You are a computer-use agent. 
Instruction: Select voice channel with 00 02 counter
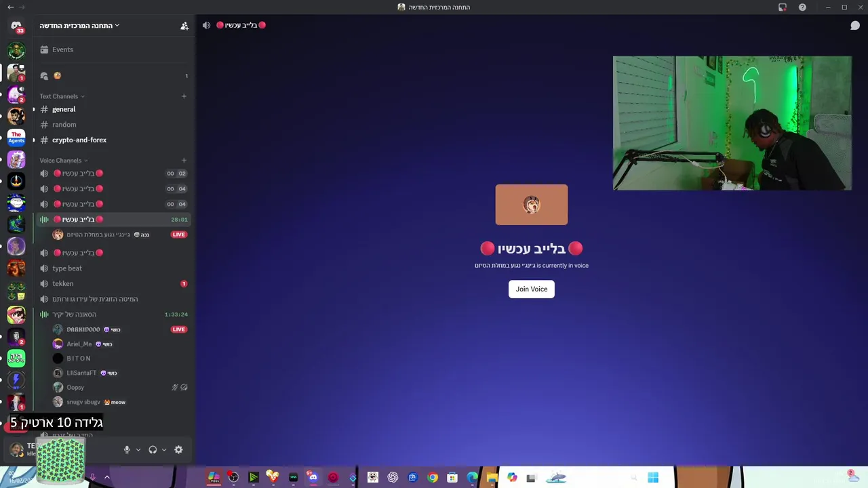(x=113, y=174)
